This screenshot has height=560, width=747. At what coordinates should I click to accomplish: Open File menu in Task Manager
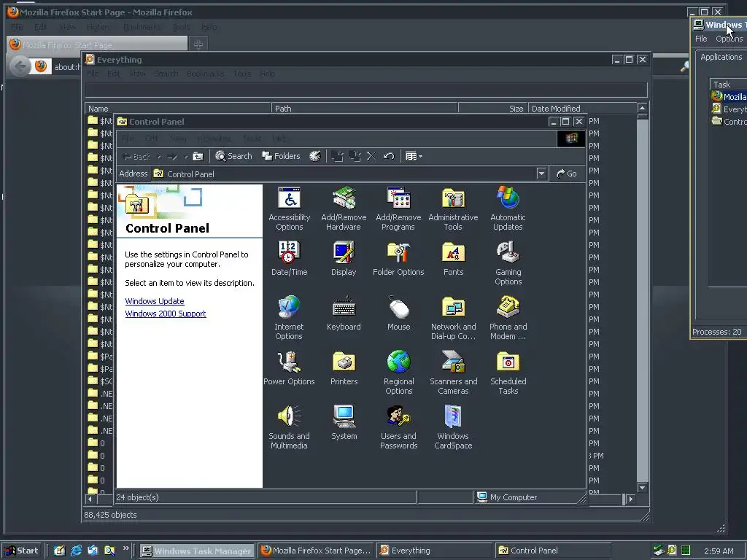point(701,39)
